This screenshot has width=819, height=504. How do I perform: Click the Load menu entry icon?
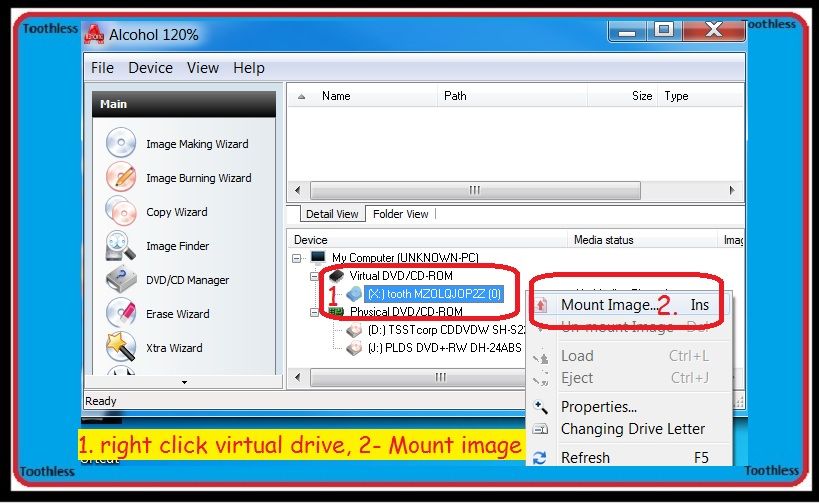tap(541, 356)
